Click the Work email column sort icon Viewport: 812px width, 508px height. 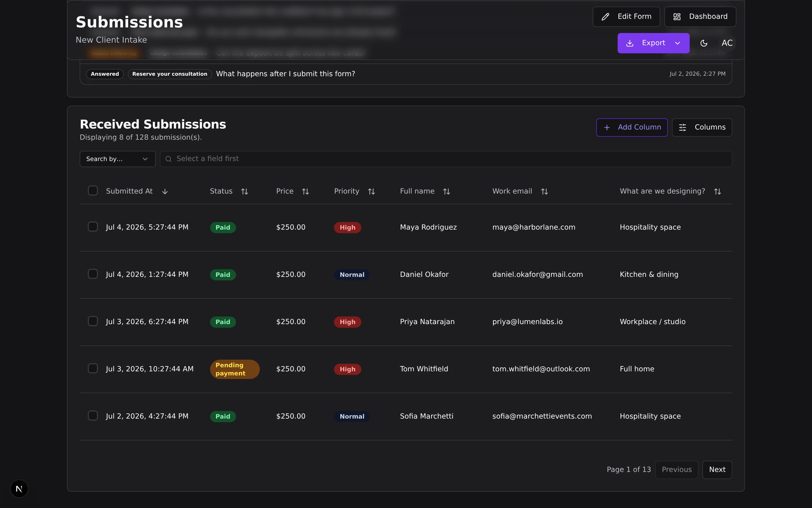pos(544,192)
